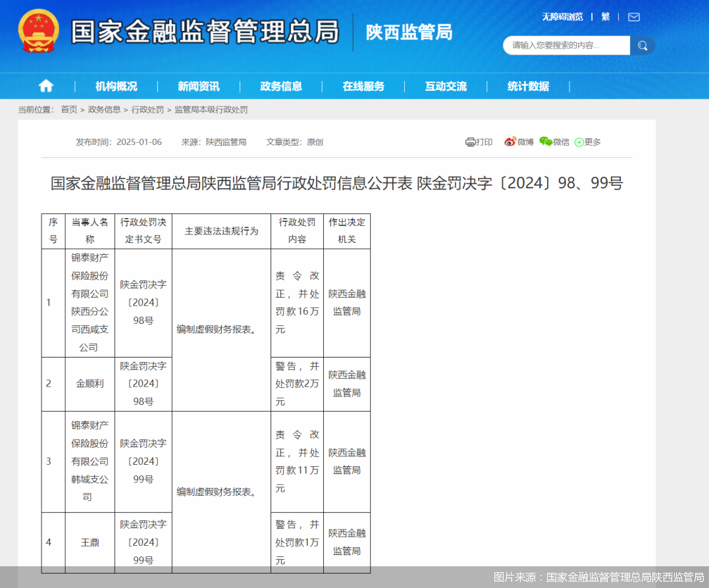Image resolution: width=709 pixels, height=588 pixels.
Task: Click the article headline text
Action: [x=336, y=183]
